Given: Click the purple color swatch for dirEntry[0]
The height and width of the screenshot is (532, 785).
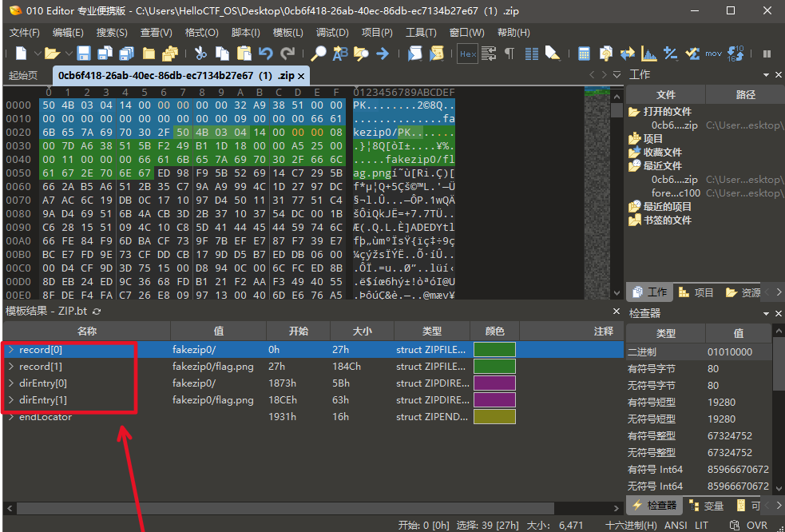Looking at the screenshot, I should [x=494, y=383].
